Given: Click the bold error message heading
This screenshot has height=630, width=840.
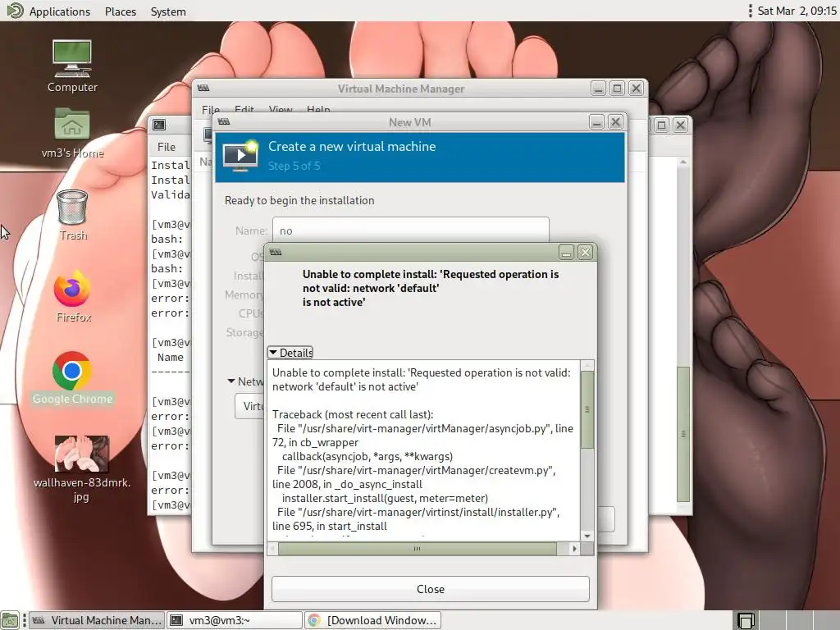Looking at the screenshot, I should tap(430, 288).
